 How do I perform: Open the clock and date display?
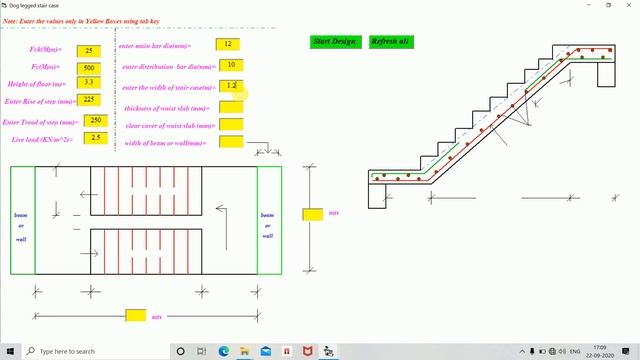point(600,351)
